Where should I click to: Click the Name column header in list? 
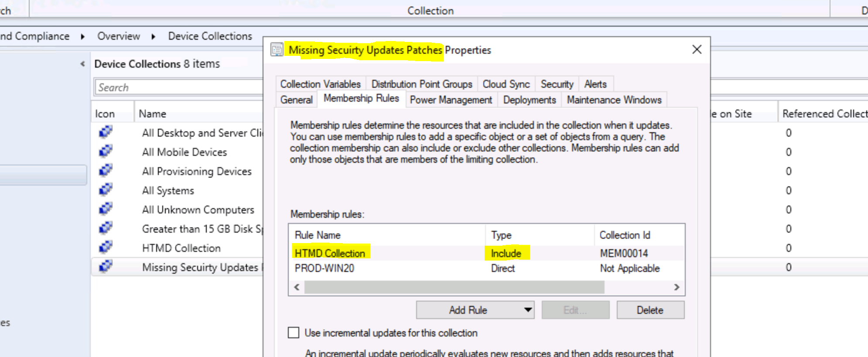pos(199,113)
